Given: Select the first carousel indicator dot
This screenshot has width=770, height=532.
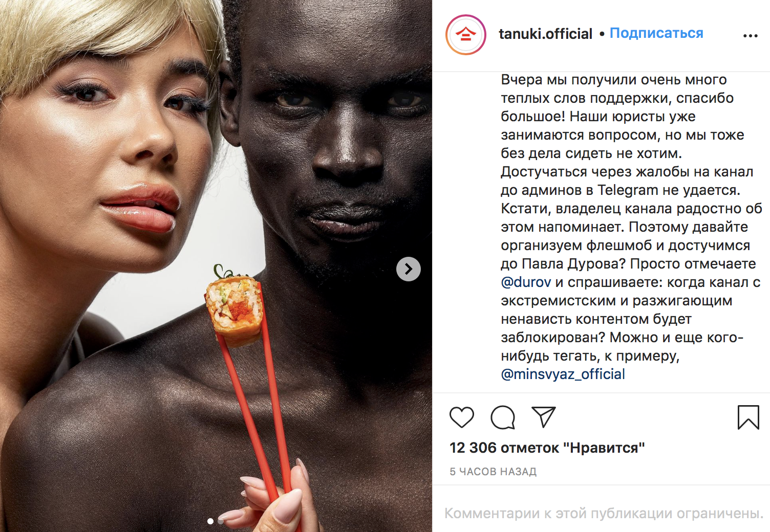Looking at the screenshot, I should [x=210, y=521].
